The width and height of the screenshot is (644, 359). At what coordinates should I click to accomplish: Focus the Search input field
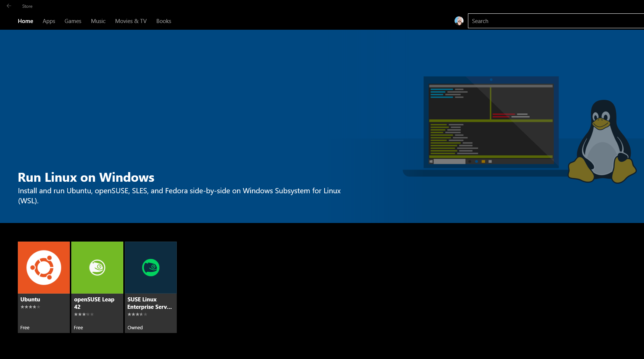(x=556, y=21)
